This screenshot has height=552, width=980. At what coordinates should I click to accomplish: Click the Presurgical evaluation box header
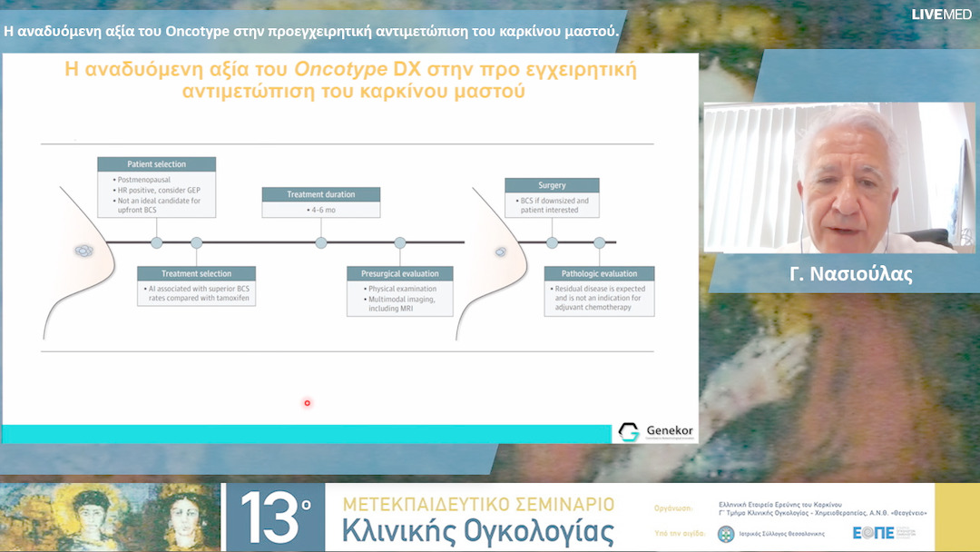point(399,273)
